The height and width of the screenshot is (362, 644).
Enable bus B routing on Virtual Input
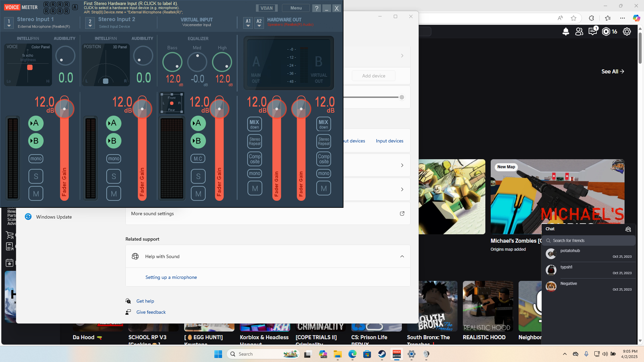point(198,141)
